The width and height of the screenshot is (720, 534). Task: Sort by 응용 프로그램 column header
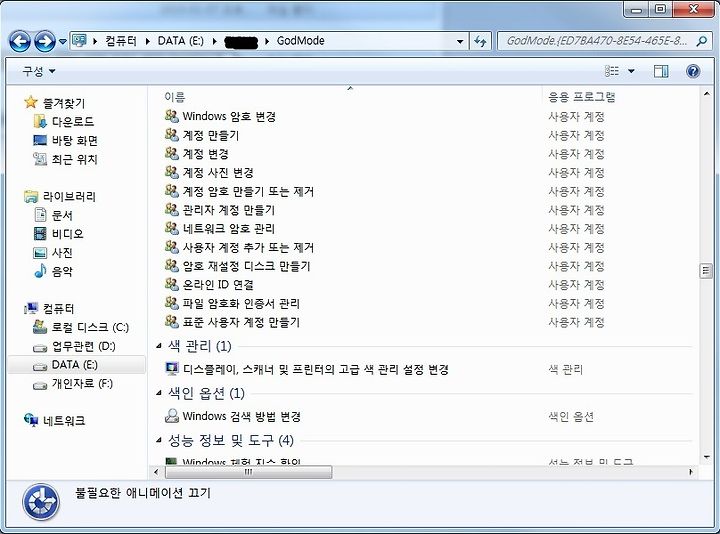[581, 97]
